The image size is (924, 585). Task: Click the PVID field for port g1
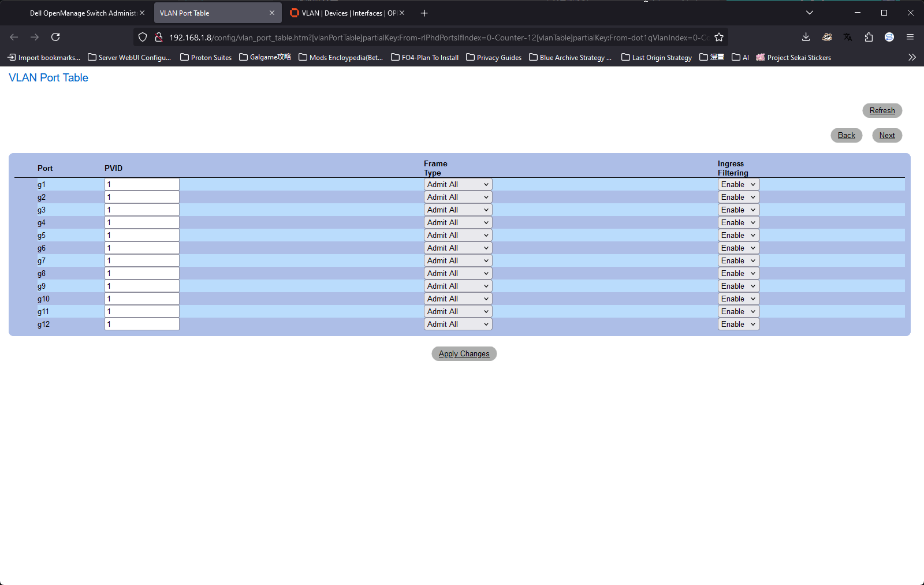[142, 184]
